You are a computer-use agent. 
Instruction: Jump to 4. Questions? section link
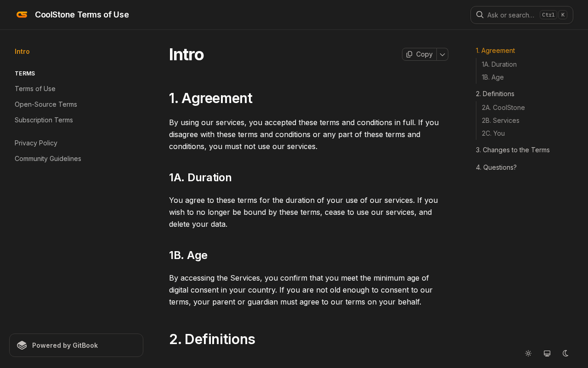coord(496,167)
